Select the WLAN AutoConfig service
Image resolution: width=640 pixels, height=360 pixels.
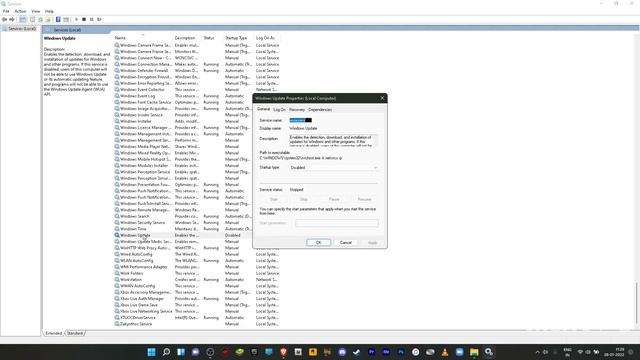coord(197,260)
